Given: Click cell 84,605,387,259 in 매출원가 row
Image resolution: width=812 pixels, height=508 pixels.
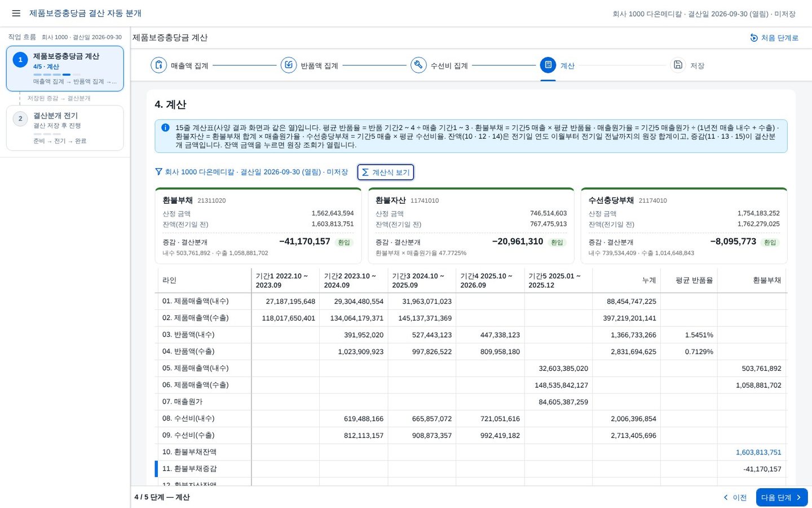Looking at the screenshot, I should (x=563, y=402).
